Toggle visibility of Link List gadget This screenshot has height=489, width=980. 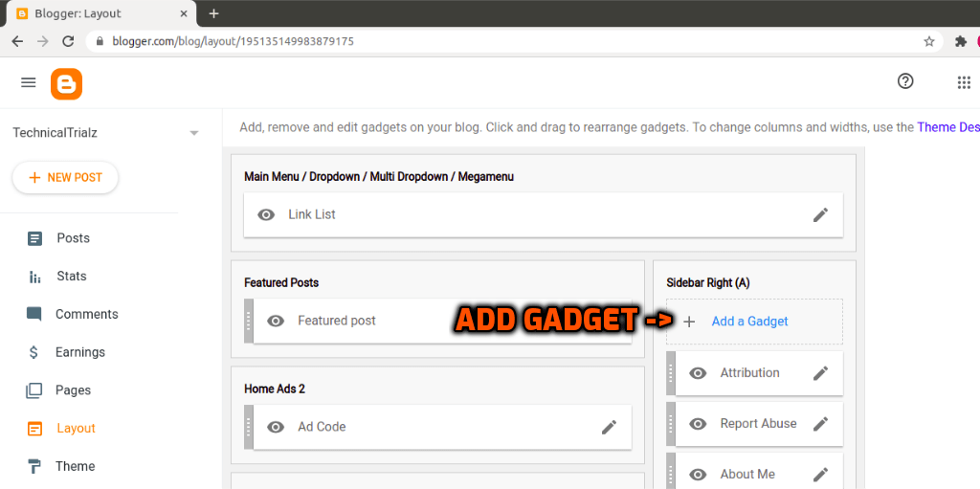click(266, 215)
